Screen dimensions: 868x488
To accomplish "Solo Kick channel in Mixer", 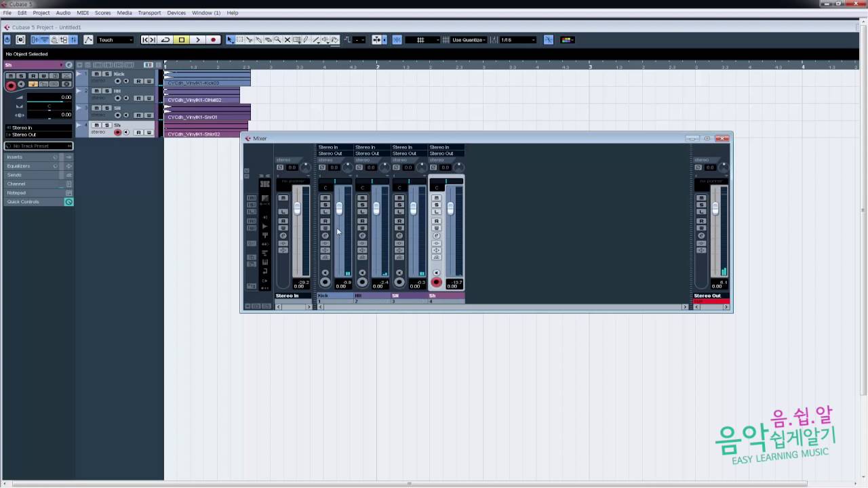I will click(325, 205).
